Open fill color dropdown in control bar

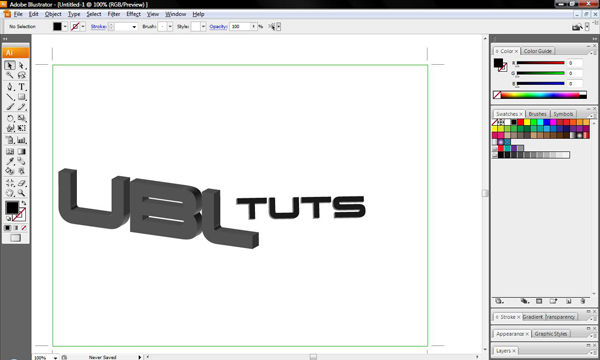65,26
